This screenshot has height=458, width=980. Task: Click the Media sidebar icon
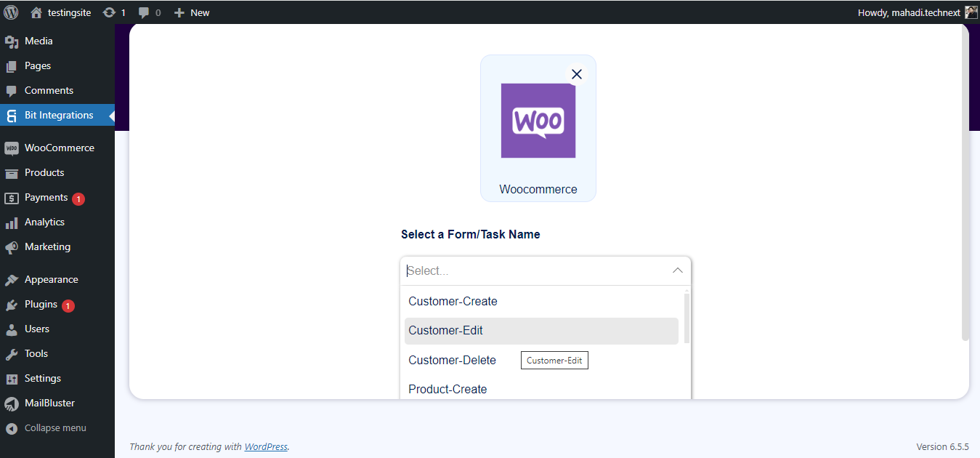pos(11,41)
